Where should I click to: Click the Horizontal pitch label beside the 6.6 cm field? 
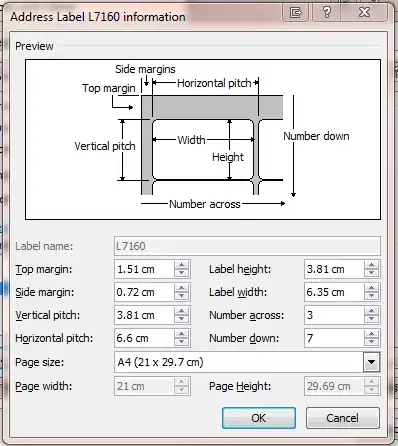tap(54, 338)
